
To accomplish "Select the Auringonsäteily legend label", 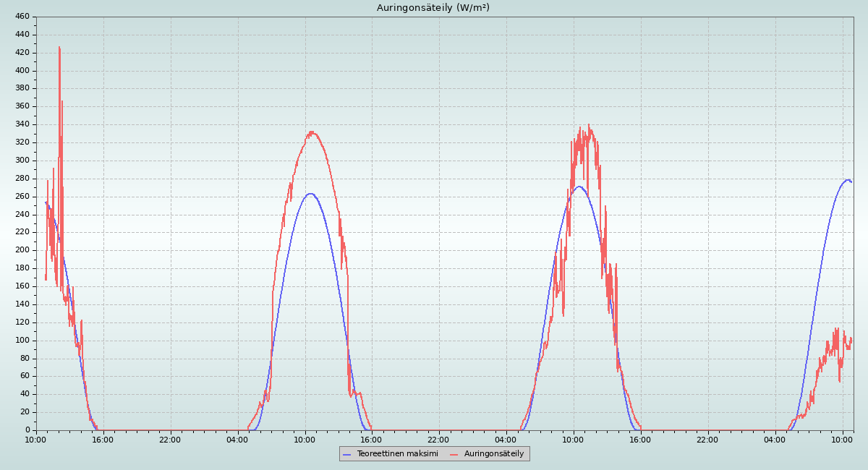I will 494,453.
